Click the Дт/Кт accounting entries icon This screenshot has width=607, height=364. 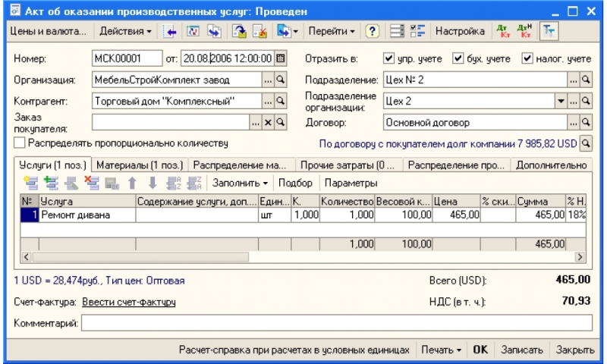pos(502,32)
